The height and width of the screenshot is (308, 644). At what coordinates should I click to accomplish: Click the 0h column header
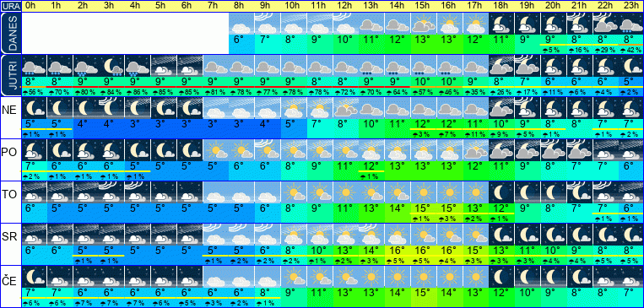30,6
